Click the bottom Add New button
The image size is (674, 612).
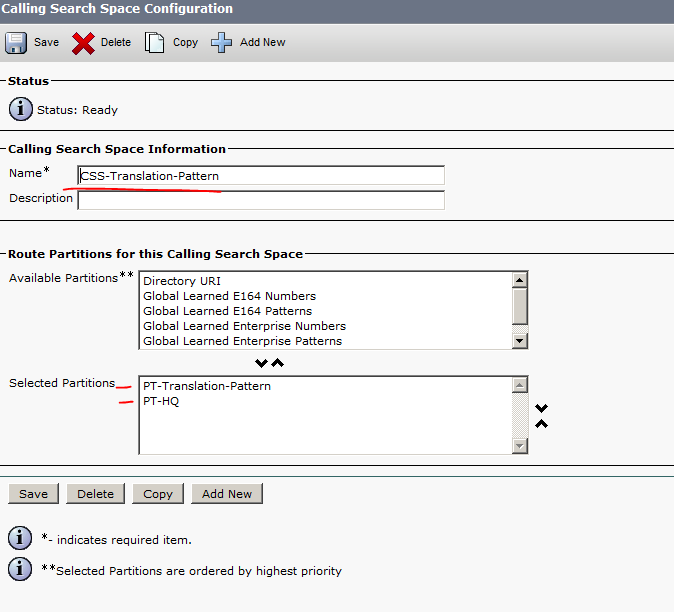[227, 494]
